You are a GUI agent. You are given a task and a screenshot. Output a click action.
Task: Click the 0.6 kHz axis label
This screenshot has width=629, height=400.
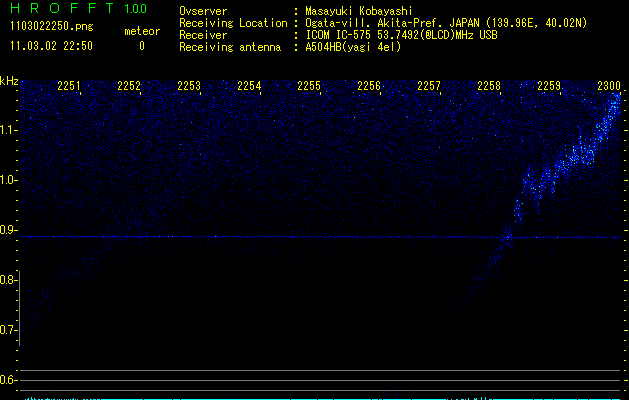(8, 380)
